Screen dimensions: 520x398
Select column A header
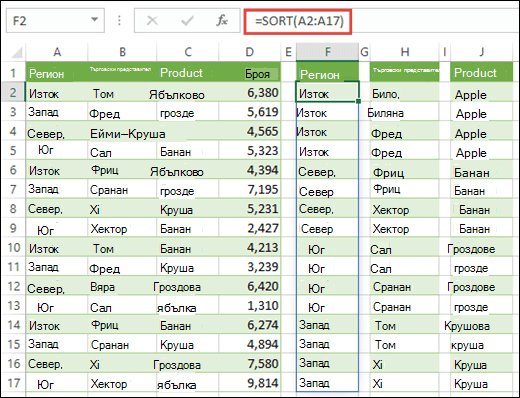coord(57,52)
